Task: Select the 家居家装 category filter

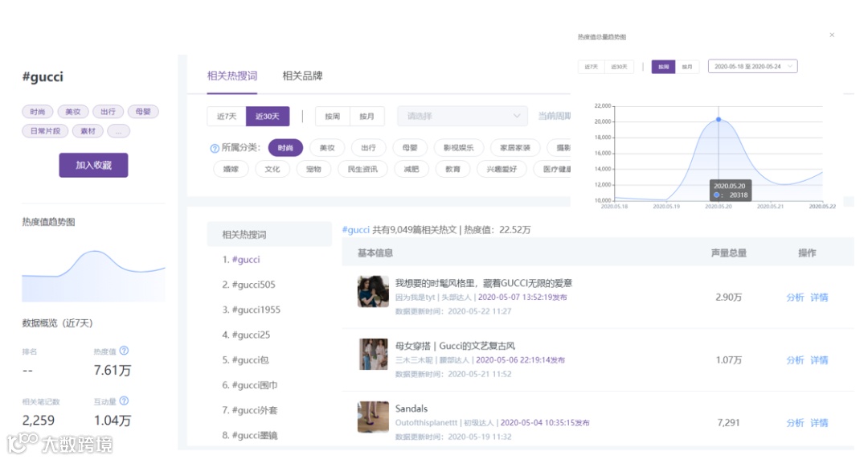Action: click(515, 147)
